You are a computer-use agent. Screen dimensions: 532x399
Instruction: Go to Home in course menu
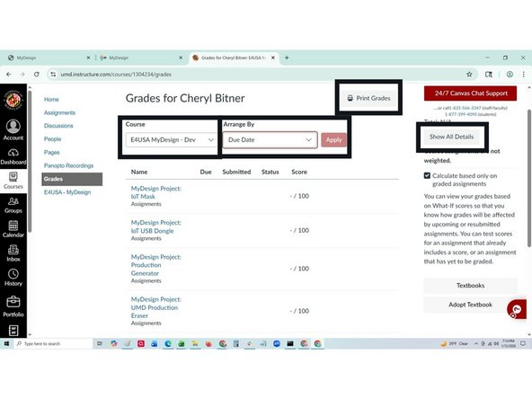pos(51,100)
